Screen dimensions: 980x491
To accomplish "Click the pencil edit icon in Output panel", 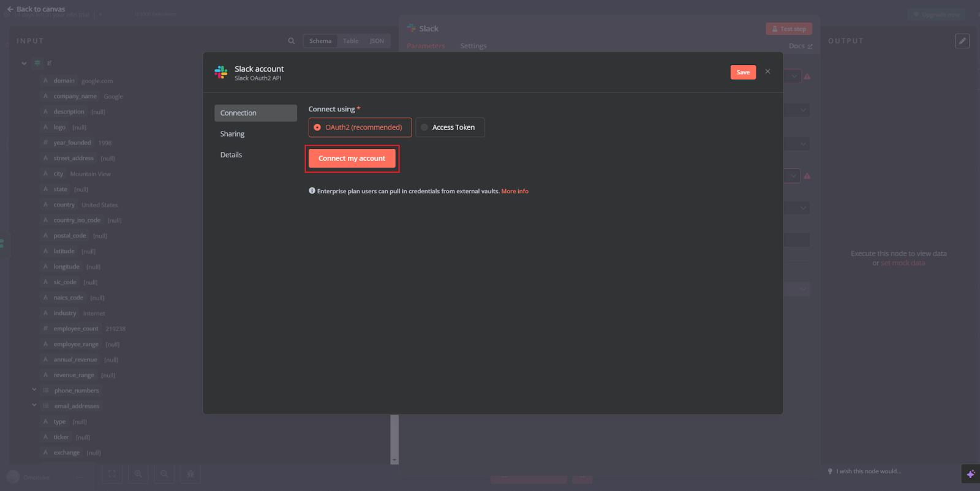I will point(962,41).
